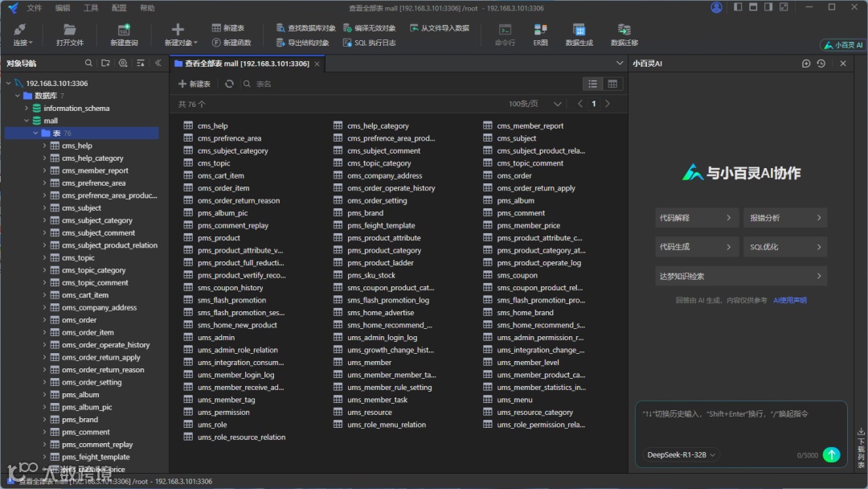Open the 100条/页 page size dropdown
This screenshot has height=489, width=868.
535,104
